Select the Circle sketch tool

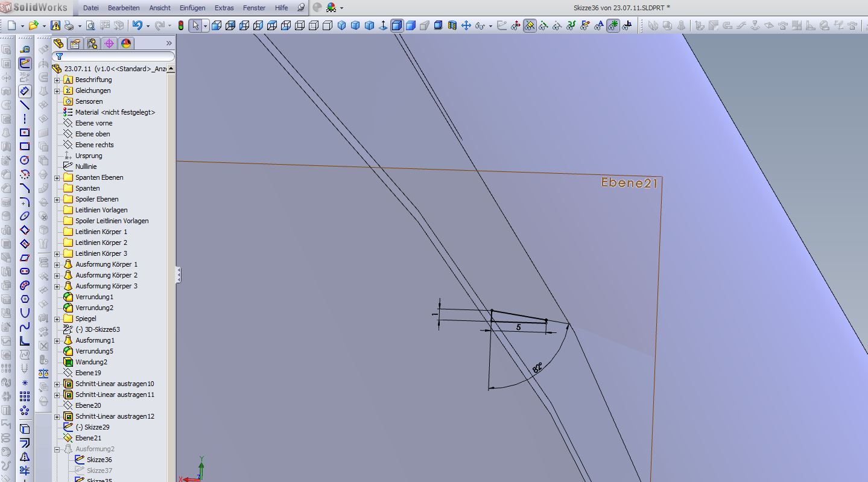pyautogui.click(x=25, y=160)
